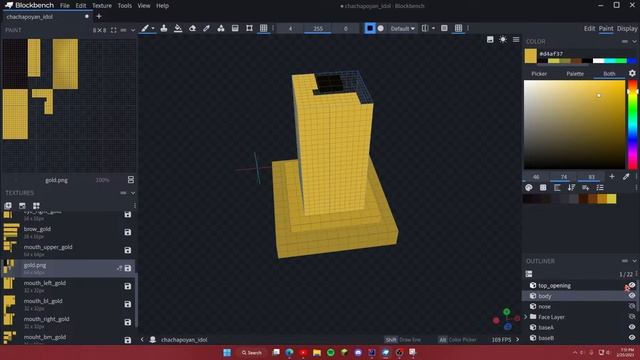Switch to the Edit mode
The width and height of the screenshot is (640, 360).
589,28
